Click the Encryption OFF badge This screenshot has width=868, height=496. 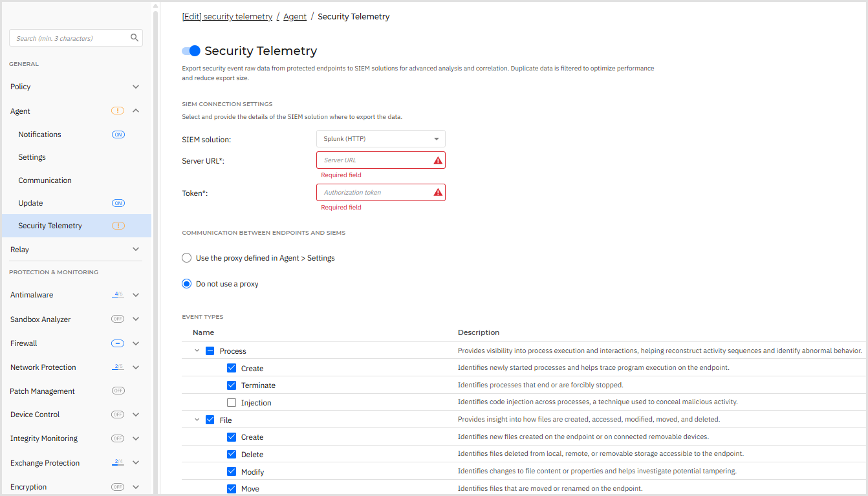pyautogui.click(x=118, y=487)
